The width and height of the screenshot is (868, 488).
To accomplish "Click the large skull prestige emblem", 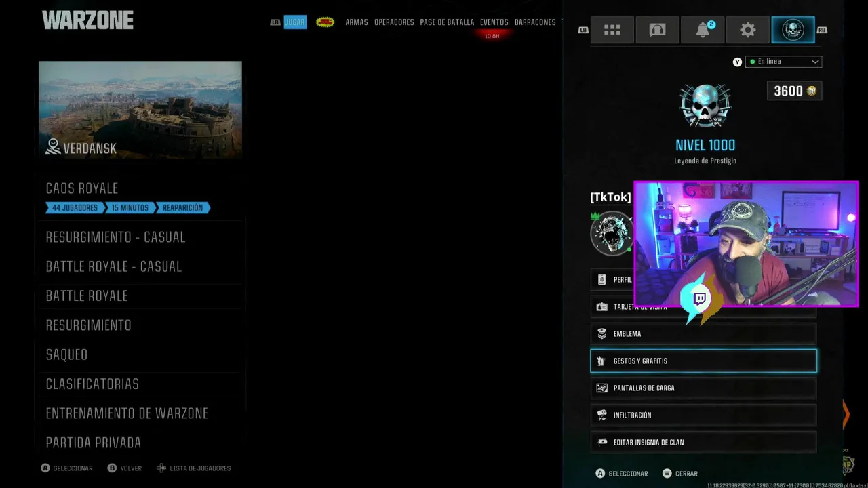I will tap(705, 106).
